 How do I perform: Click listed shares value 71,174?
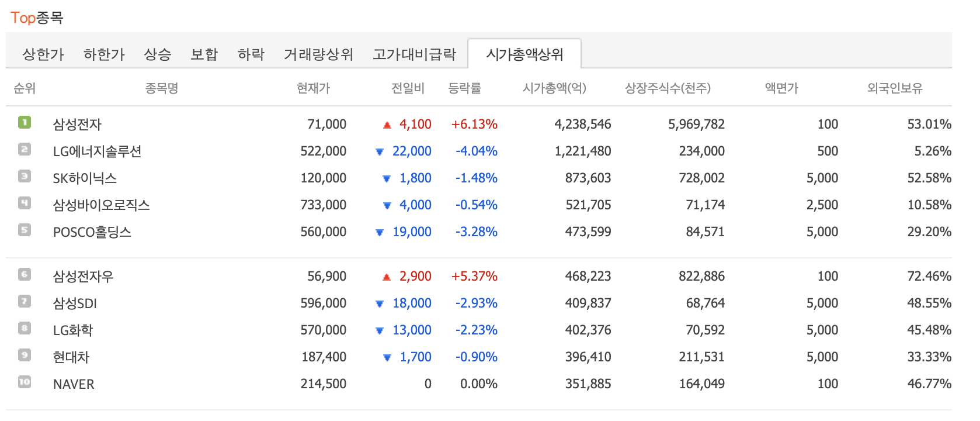[706, 205]
